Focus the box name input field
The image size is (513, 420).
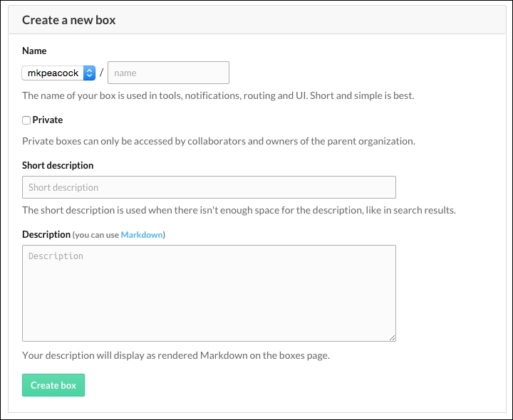pyautogui.click(x=168, y=73)
